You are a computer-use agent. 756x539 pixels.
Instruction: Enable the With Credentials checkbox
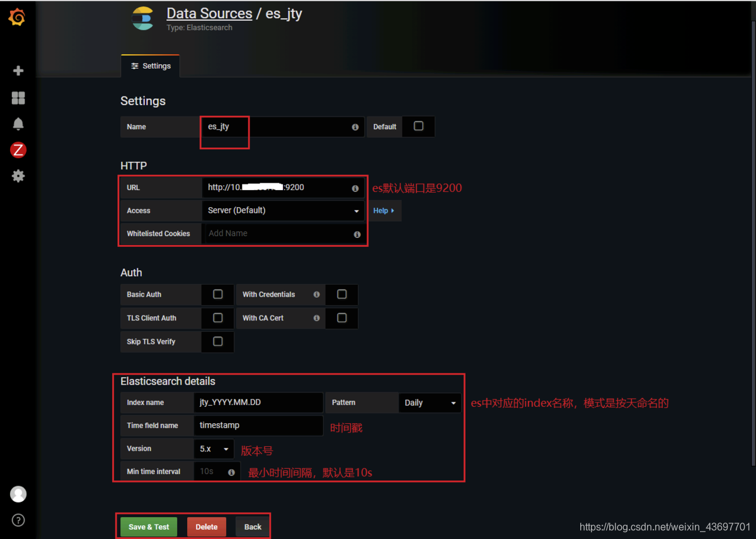pyautogui.click(x=342, y=294)
